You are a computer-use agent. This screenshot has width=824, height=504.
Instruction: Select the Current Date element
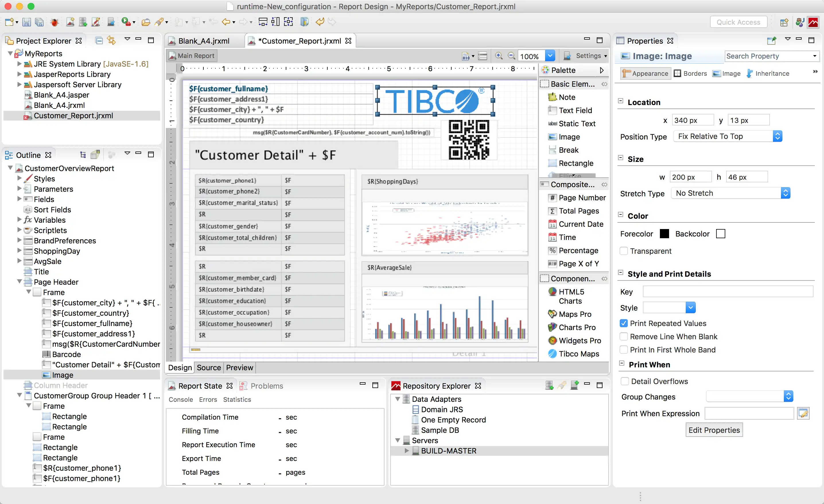click(582, 224)
